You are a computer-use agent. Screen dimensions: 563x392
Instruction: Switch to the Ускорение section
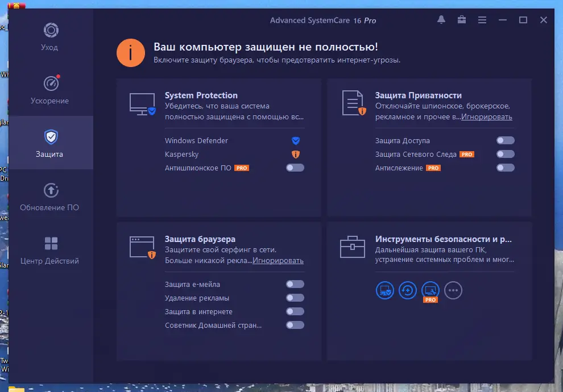pyautogui.click(x=51, y=90)
